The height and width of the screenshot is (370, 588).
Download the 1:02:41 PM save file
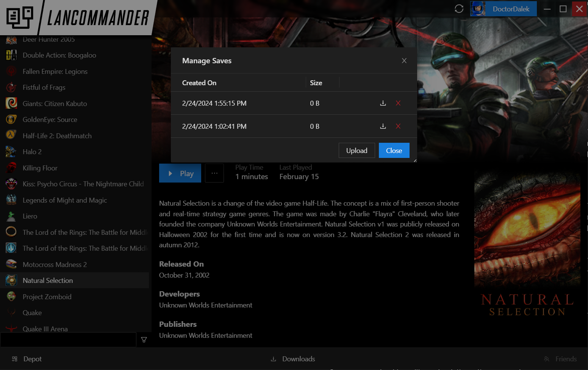click(x=383, y=126)
